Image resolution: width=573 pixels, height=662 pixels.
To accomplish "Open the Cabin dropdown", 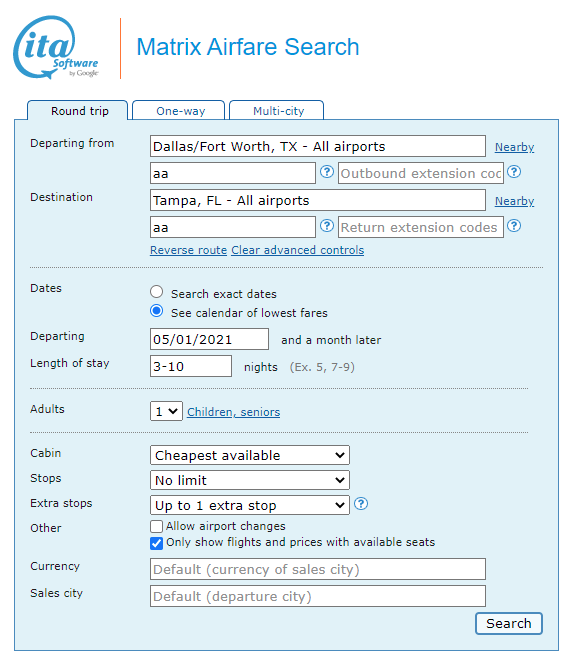I will coord(250,455).
